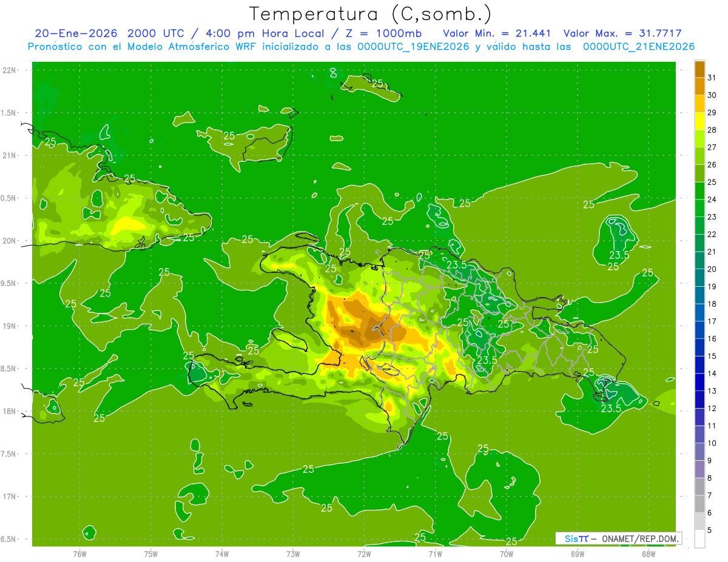Click the 72W longitude axis label
This screenshot has width=728, height=562.
coord(364,554)
